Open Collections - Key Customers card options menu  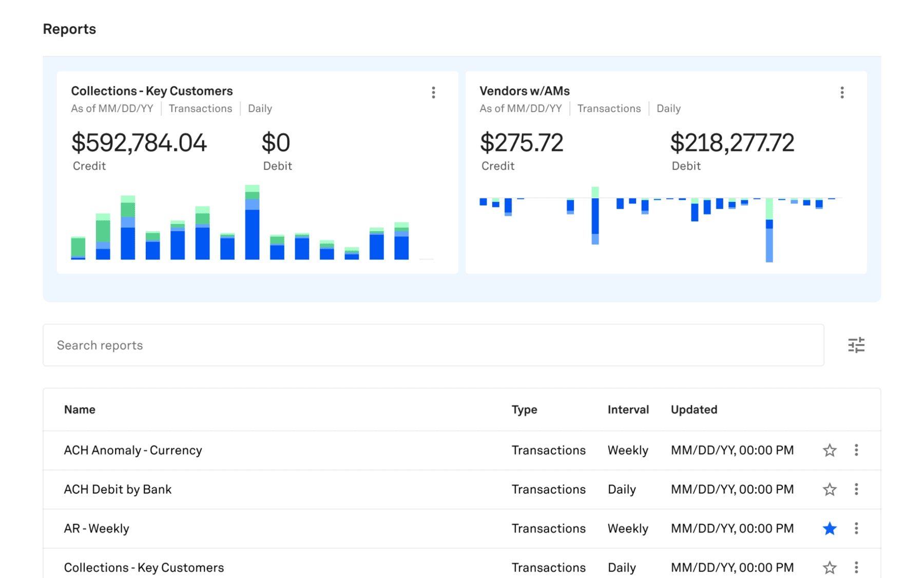click(x=433, y=92)
